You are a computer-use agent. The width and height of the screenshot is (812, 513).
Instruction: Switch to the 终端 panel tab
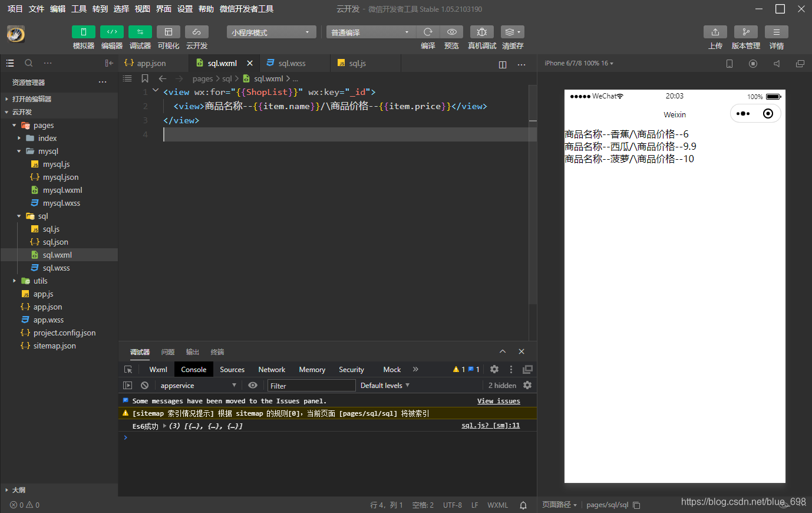[217, 352]
